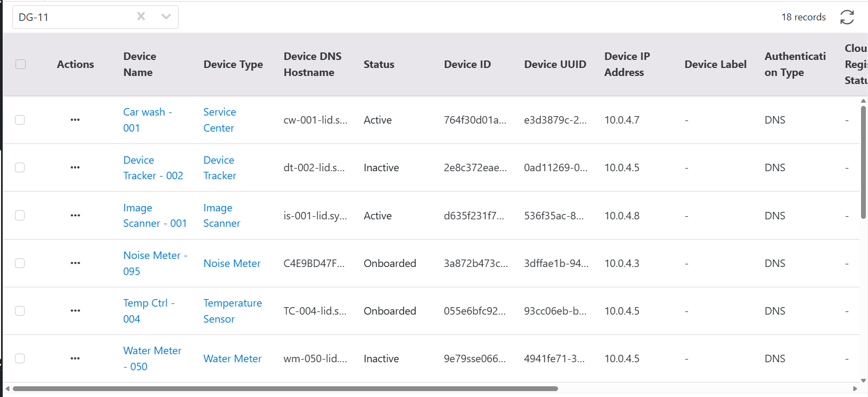Clear the DG-11 selection with X icon
The image size is (868, 397).
(141, 17)
